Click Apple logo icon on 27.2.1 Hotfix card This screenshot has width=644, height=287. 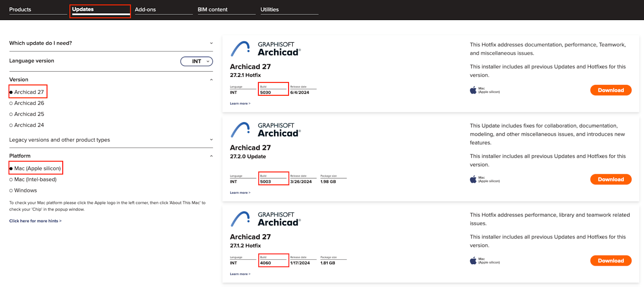473,90
